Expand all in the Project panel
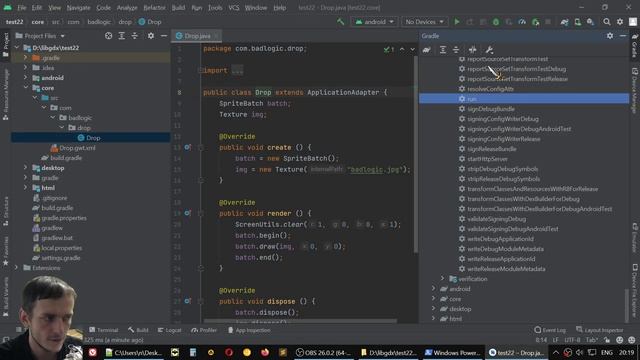 coord(122,36)
